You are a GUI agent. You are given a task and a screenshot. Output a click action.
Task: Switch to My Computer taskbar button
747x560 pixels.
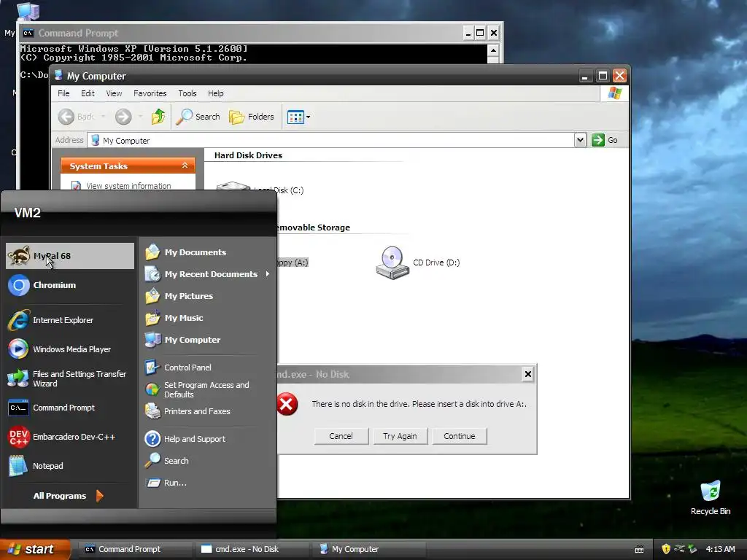pyautogui.click(x=368, y=549)
